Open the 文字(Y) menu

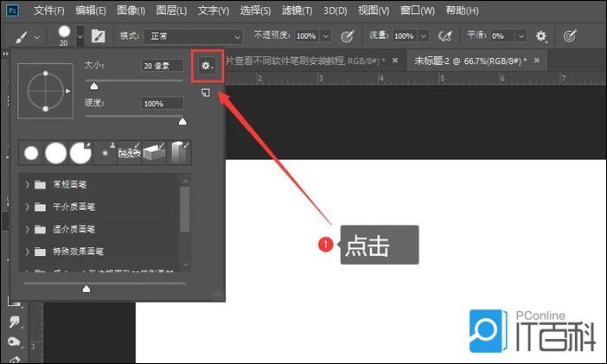214,10
